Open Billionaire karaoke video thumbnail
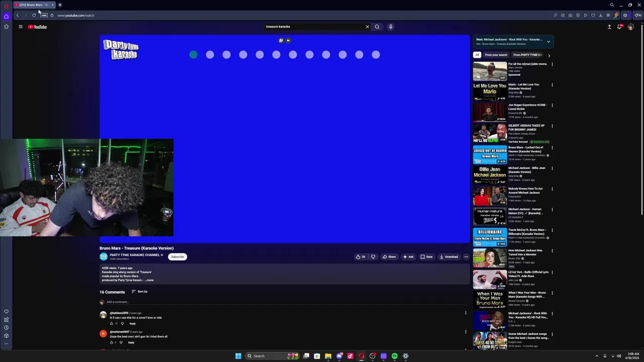The height and width of the screenshot is (362, 644). [490, 237]
